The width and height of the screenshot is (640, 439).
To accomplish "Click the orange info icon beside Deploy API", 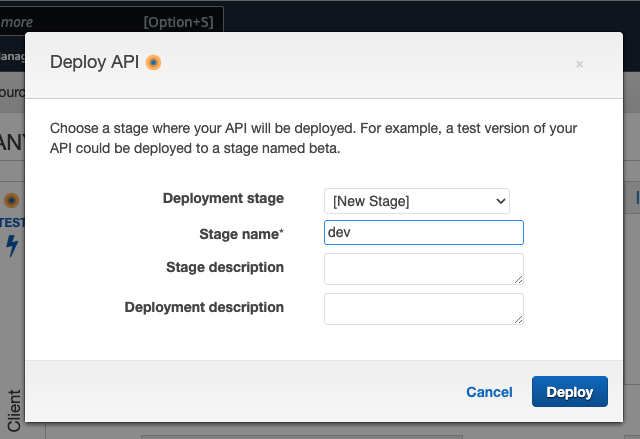I will (153, 63).
